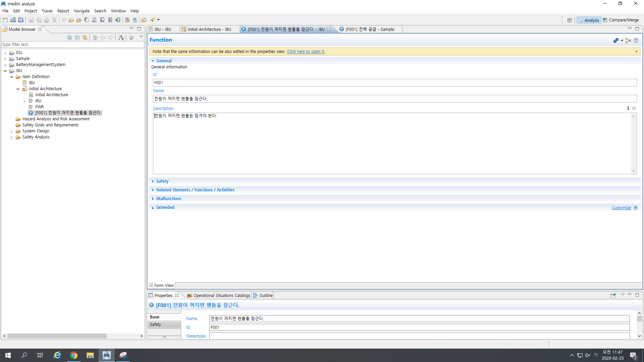This screenshot has height=362, width=644.
Task: Toggle Link with Editor in Model Browser
Action: (x=85, y=38)
